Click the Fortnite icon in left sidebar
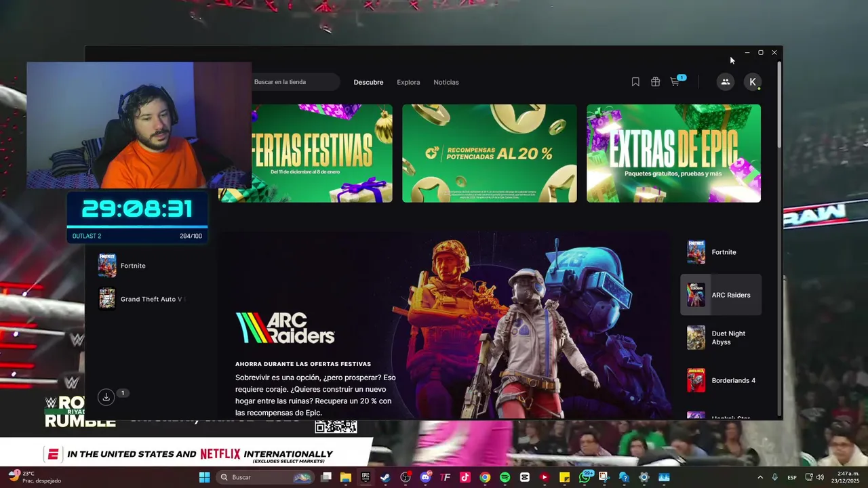868x488 pixels. coord(107,266)
